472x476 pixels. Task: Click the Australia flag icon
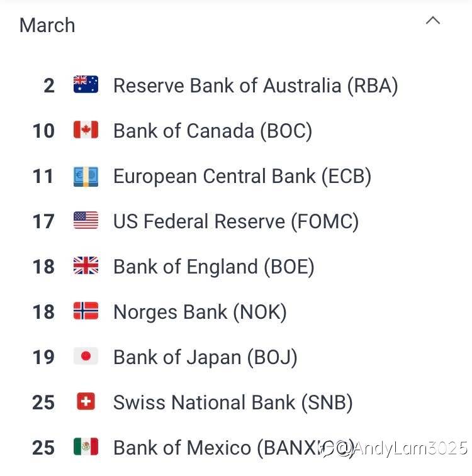pyautogui.click(x=86, y=84)
